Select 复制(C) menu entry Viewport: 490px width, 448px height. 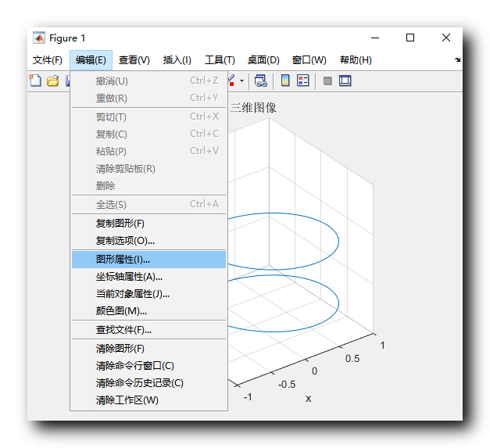[148, 134]
